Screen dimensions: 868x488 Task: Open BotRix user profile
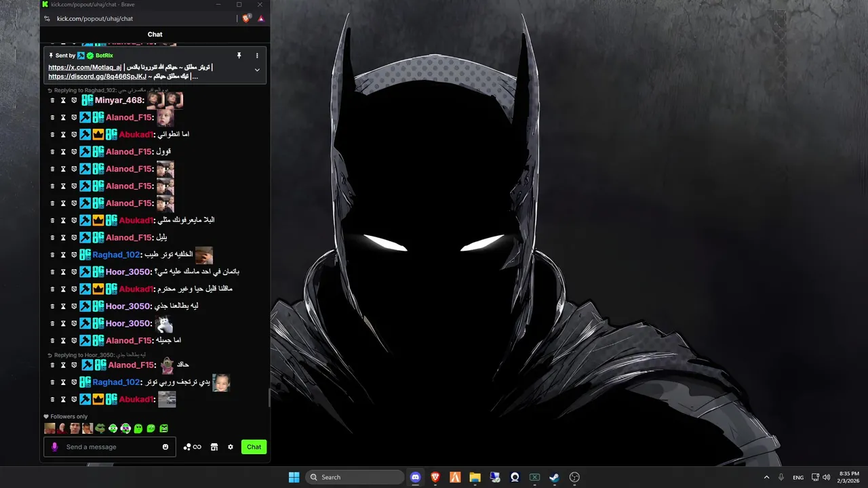[104, 56]
